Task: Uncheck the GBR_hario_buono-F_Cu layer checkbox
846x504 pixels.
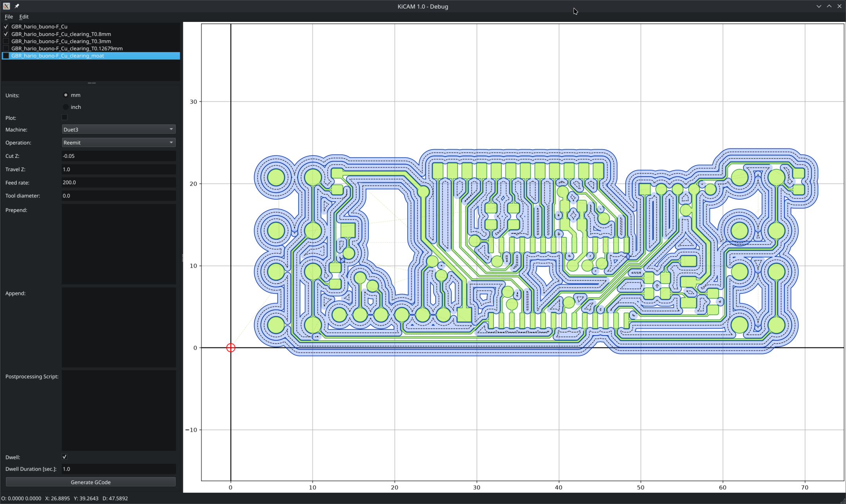Action: 6,27
